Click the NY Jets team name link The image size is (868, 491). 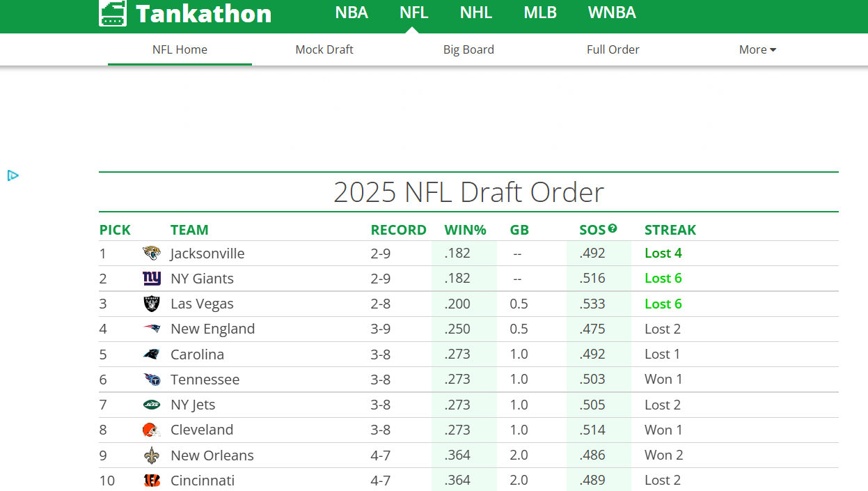193,405
